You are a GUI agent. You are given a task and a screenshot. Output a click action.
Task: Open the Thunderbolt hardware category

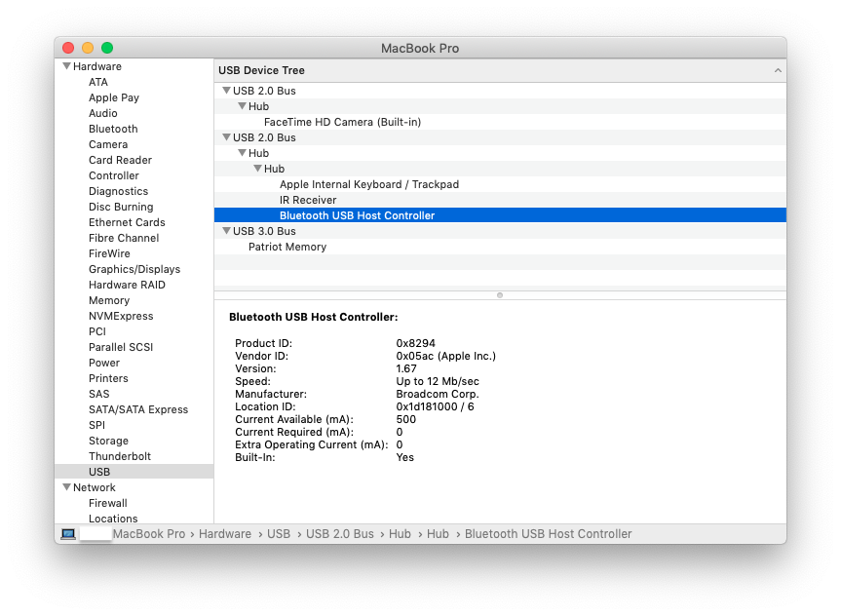120,456
